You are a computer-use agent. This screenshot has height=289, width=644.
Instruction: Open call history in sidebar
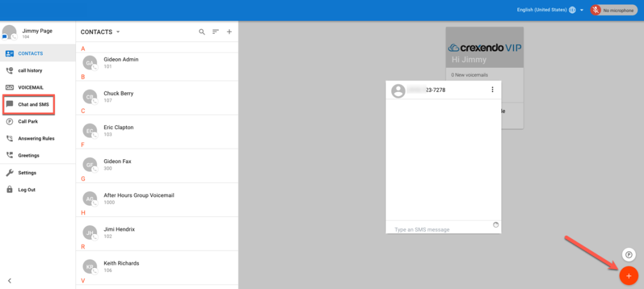(38, 70)
